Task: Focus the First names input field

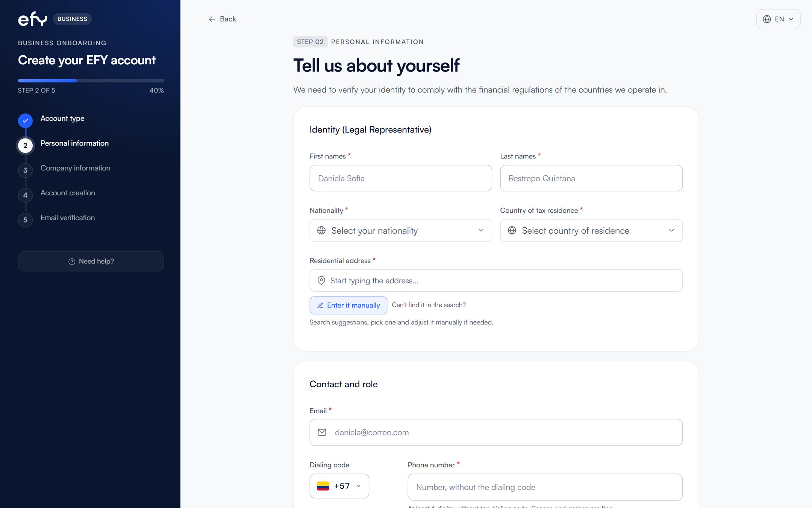Action: (401, 178)
